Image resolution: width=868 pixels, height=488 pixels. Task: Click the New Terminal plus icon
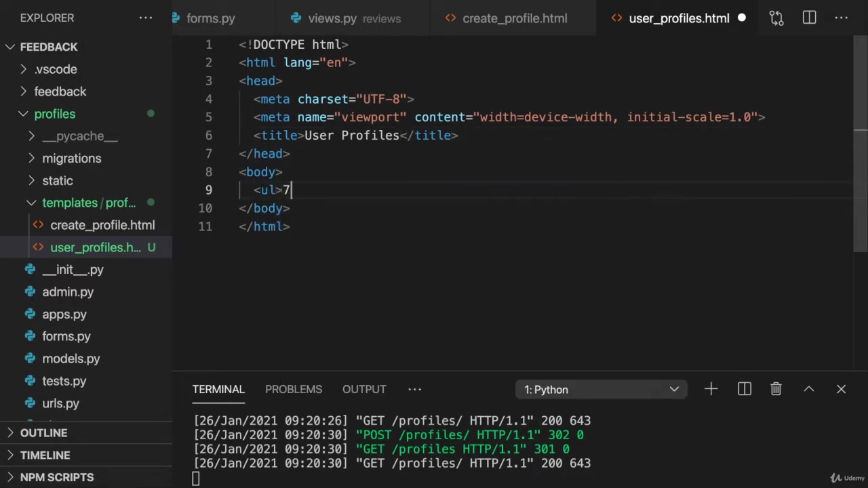click(711, 389)
